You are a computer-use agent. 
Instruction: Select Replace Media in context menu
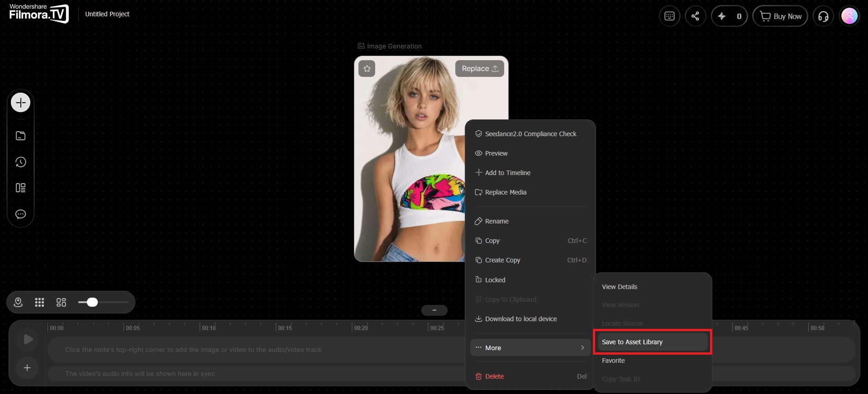point(530,192)
